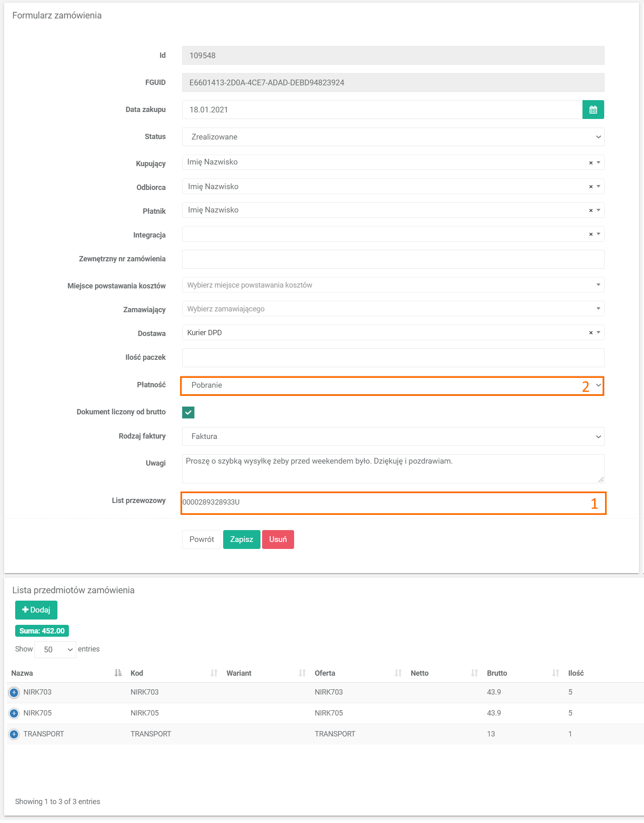Click Dodaj to add an order item
The height and width of the screenshot is (823, 644).
click(x=36, y=610)
